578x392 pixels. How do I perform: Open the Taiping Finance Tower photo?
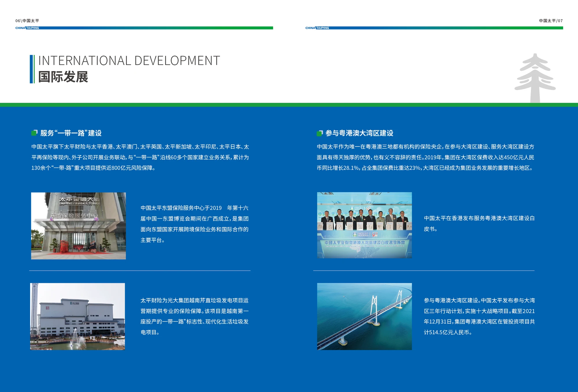click(x=79, y=226)
